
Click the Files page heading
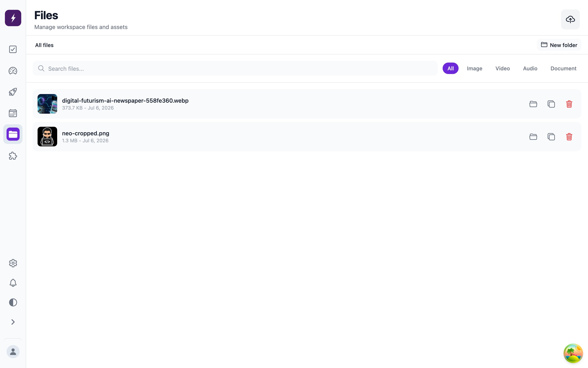click(46, 15)
